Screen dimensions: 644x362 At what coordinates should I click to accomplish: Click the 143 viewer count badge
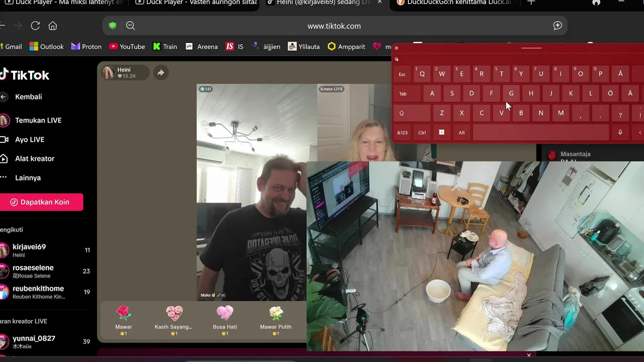point(205,89)
